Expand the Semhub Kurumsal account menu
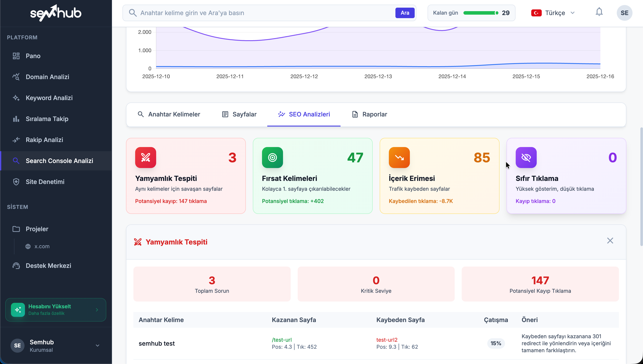Screen dimensions: 643x364 pos(97,345)
